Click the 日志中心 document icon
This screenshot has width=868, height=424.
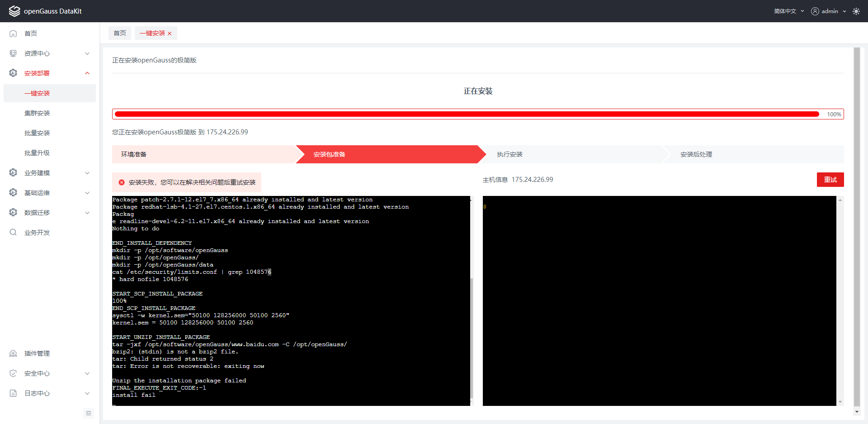click(x=13, y=393)
